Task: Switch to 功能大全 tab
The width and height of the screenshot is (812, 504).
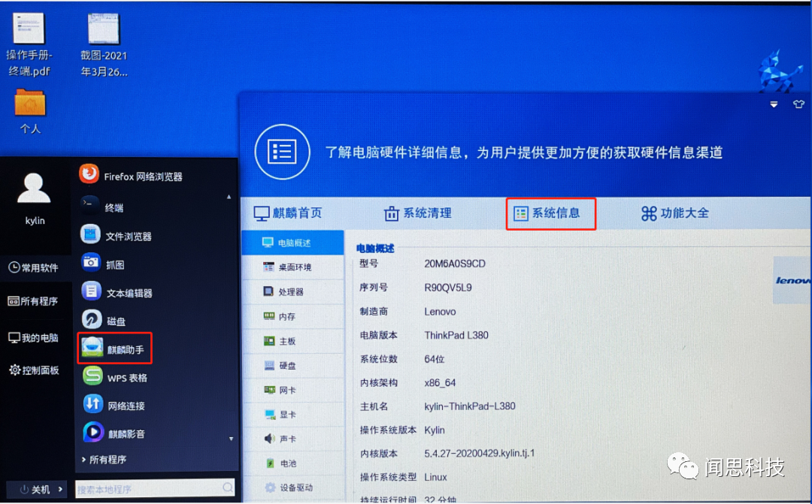Action: point(674,213)
